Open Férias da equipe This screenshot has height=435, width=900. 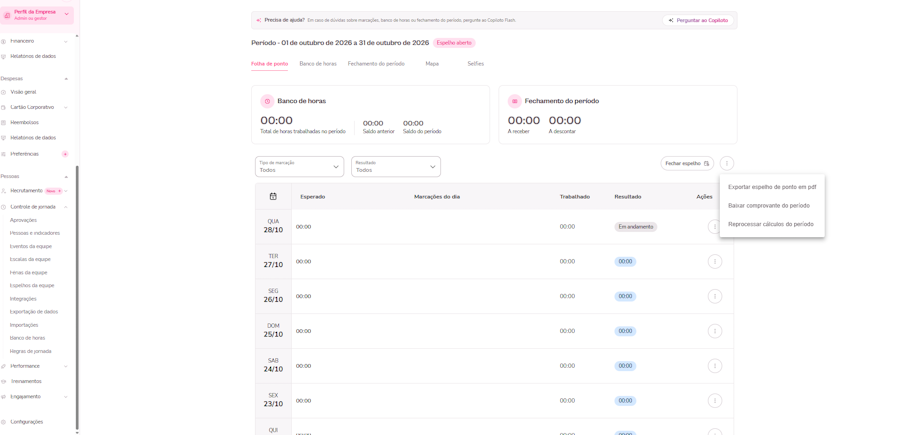(x=29, y=273)
